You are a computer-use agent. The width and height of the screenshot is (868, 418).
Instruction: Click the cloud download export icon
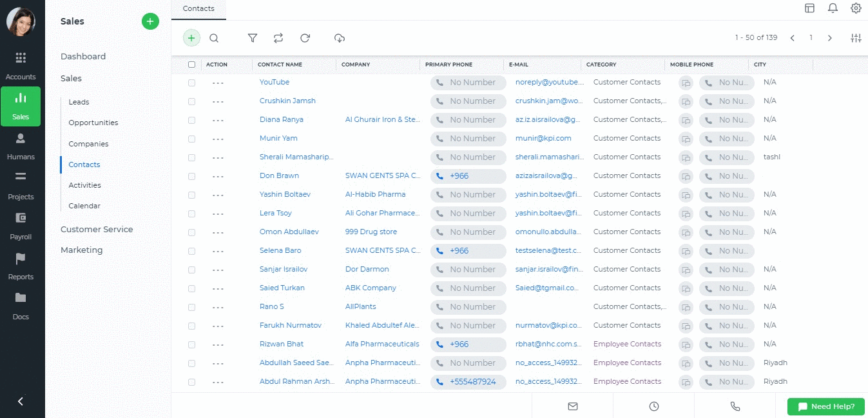340,38
